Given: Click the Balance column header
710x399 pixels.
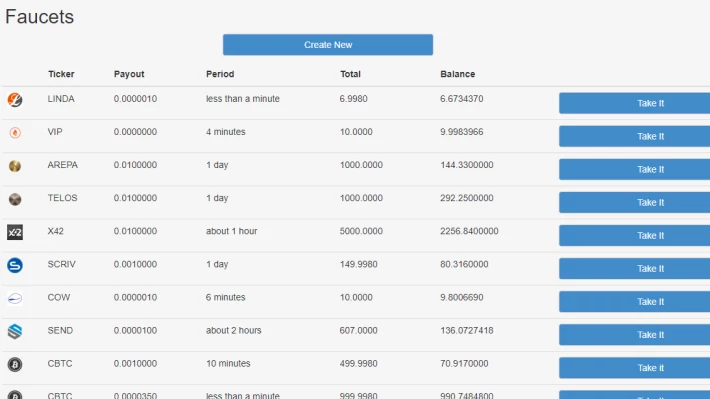Looking at the screenshot, I should tap(457, 74).
